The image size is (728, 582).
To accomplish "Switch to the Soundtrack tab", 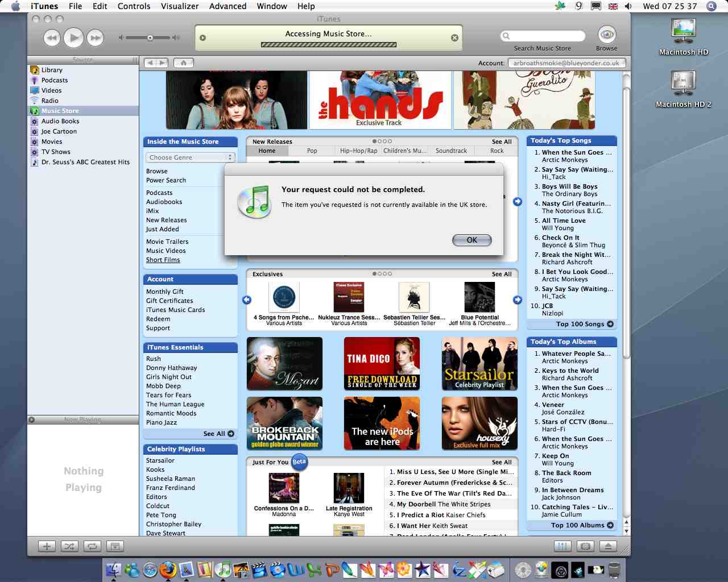I will (451, 151).
